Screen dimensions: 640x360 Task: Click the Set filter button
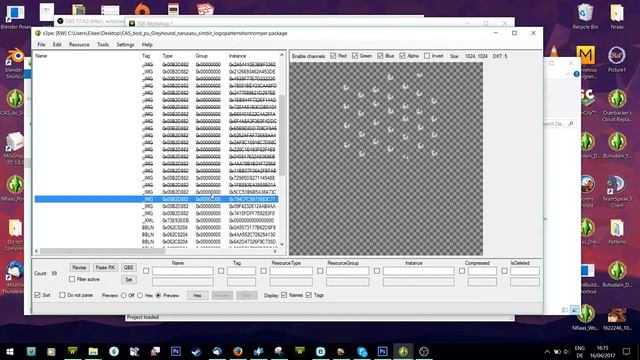coord(129,280)
